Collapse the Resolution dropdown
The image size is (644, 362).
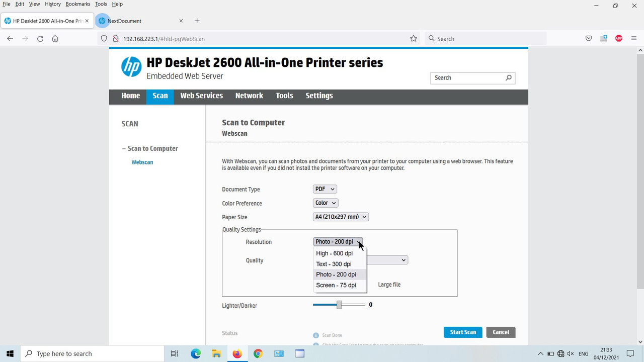click(338, 242)
